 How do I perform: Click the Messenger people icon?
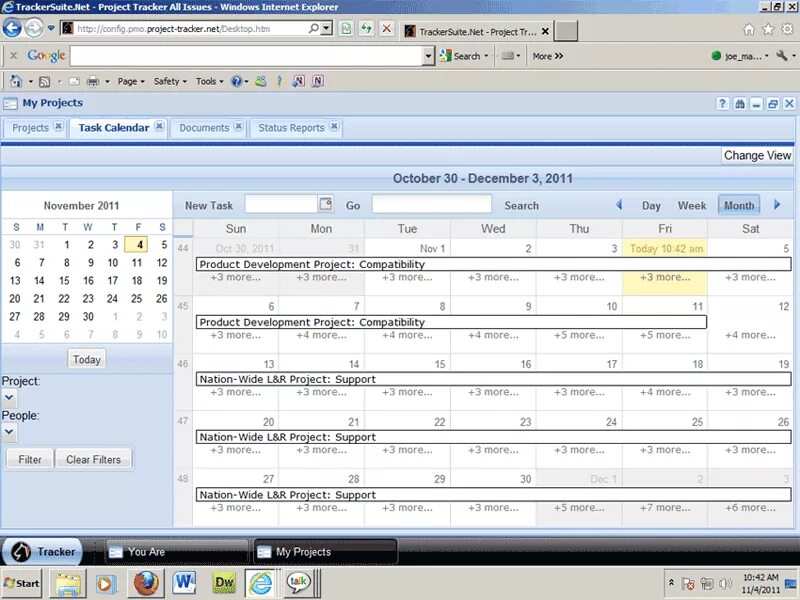[261, 81]
